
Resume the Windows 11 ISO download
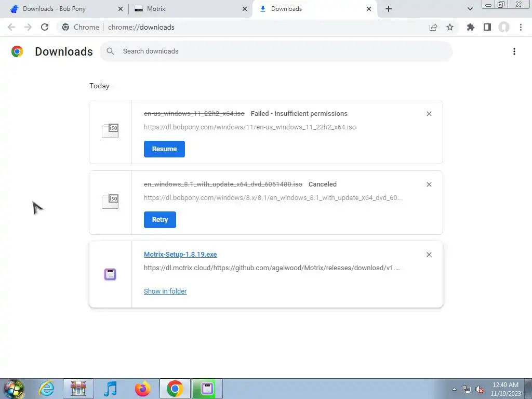(164, 149)
